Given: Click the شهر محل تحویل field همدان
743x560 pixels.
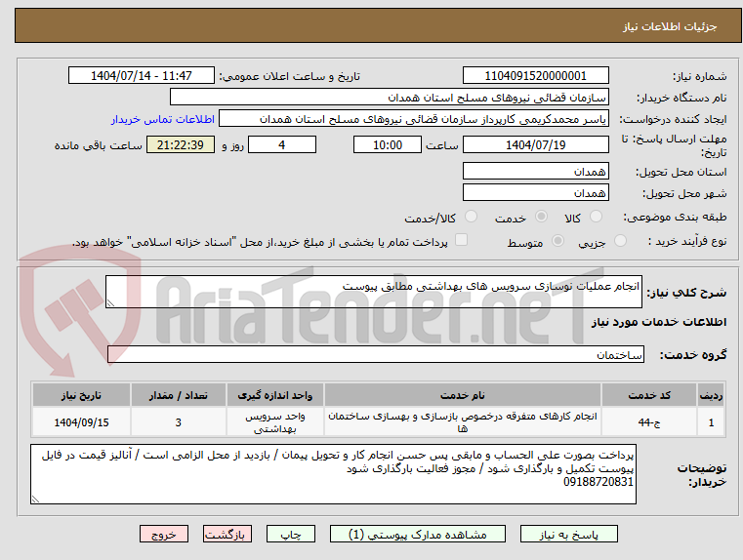Looking at the screenshot, I should point(536,192).
